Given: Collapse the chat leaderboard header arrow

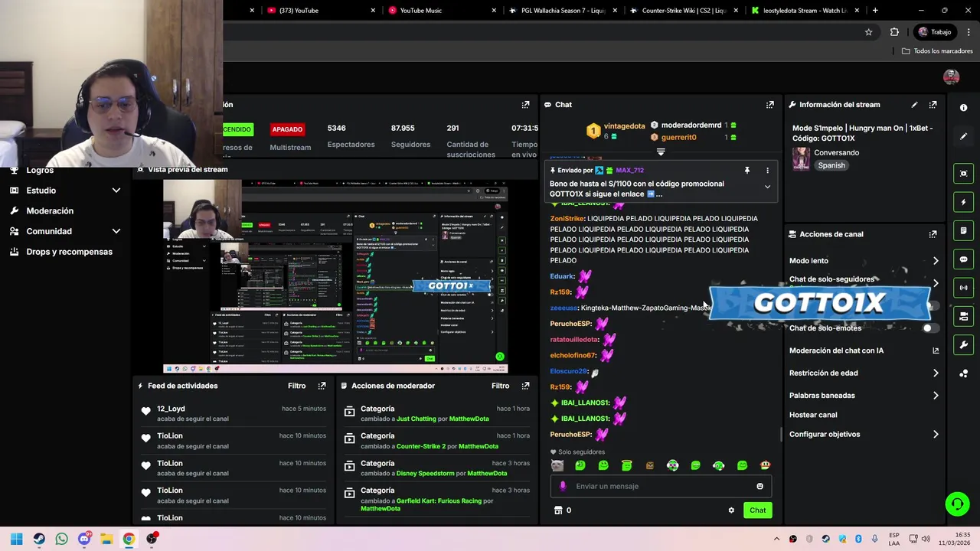Looking at the screenshot, I should [661, 152].
